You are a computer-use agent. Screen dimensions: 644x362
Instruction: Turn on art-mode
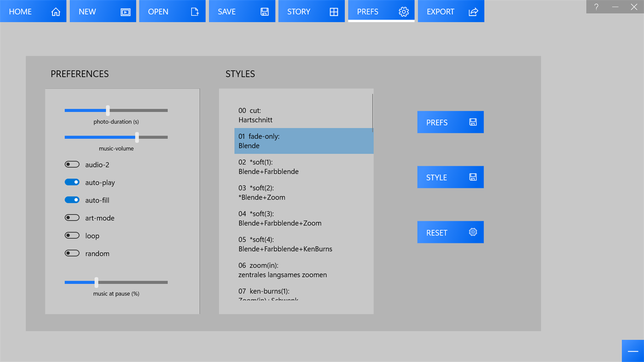[72, 218]
